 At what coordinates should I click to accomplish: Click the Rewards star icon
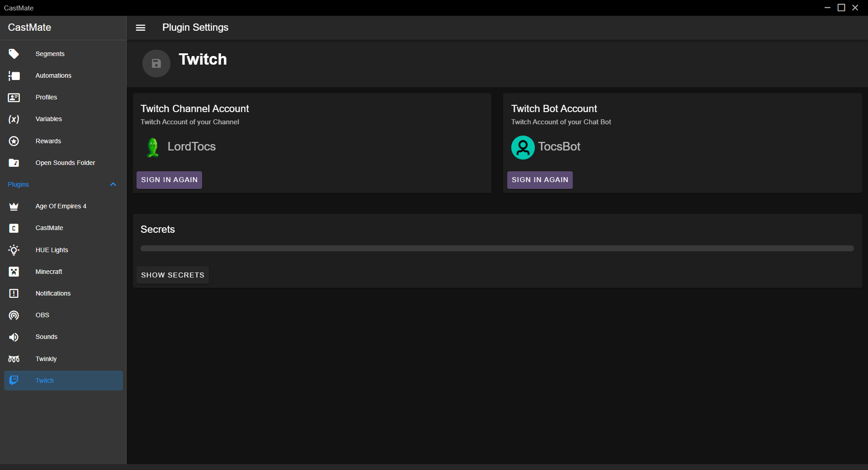coord(14,141)
